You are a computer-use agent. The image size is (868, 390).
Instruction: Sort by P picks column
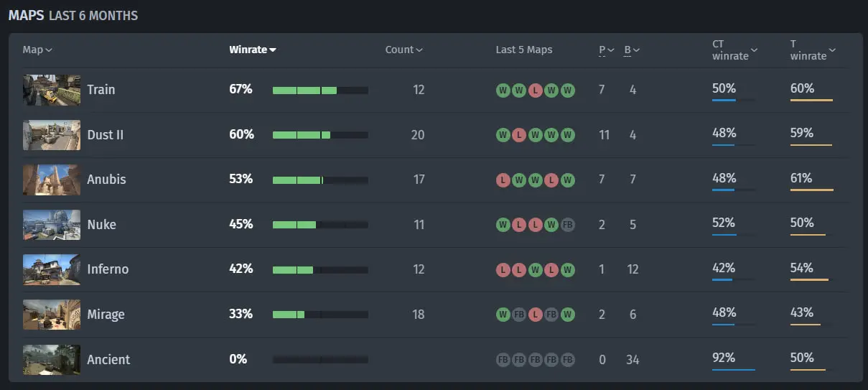coord(607,50)
